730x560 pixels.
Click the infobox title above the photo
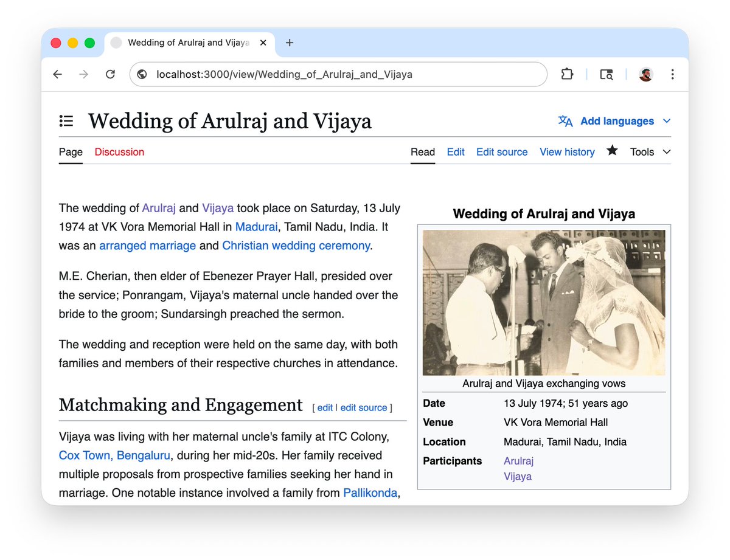click(x=544, y=214)
